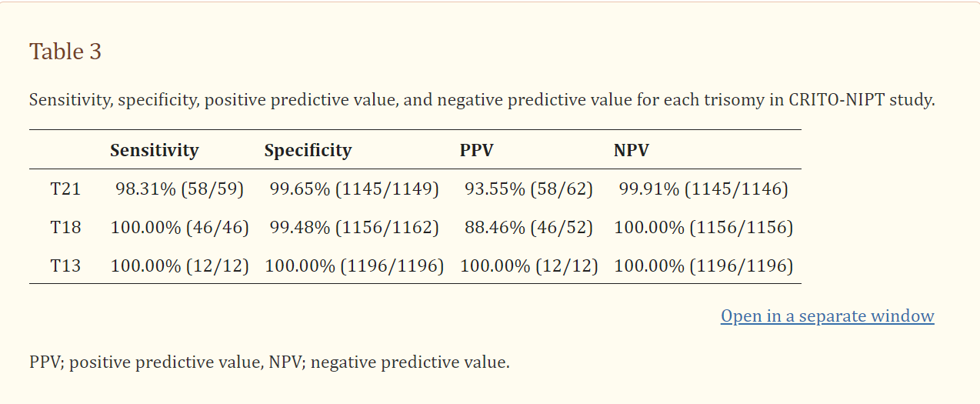Click the "Table 3" heading
Image resolution: width=980 pixels, height=404 pixels.
pos(65,52)
